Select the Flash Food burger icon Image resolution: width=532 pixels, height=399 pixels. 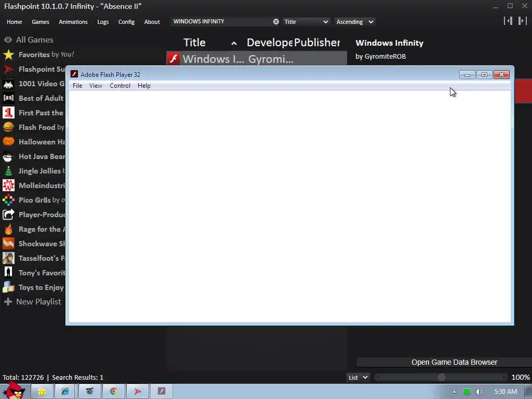(8, 127)
